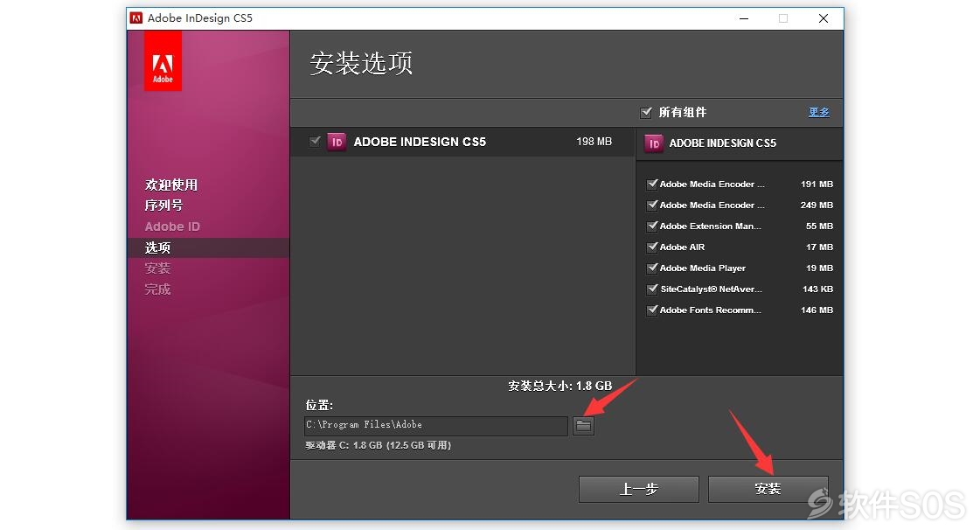This screenshot has width=980, height=530.
Task: Select the 序列号 step in sidebar
Action: [x=163, y=206]
